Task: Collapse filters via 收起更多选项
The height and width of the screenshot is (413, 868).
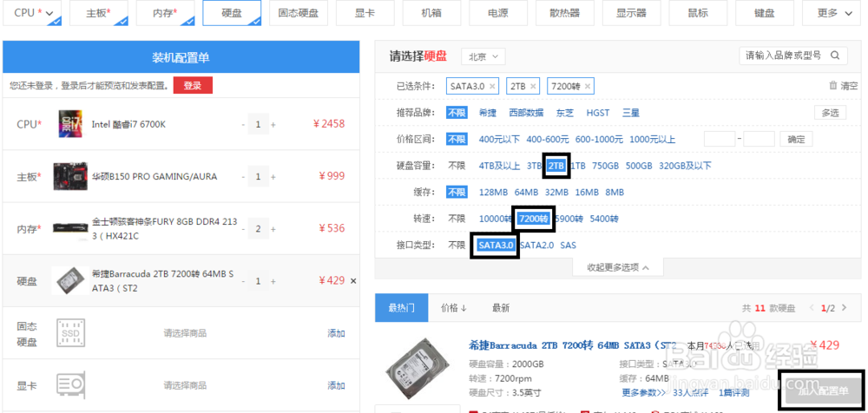Action: 618,267
